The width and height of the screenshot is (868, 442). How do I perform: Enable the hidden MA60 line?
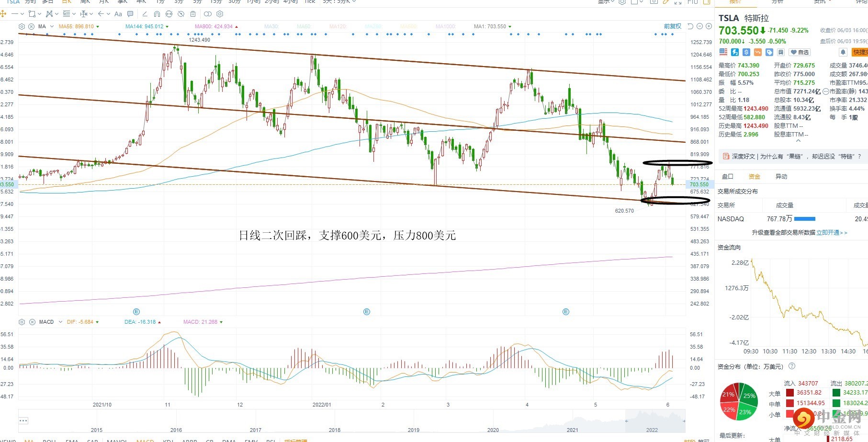click(x=304, y=26)
